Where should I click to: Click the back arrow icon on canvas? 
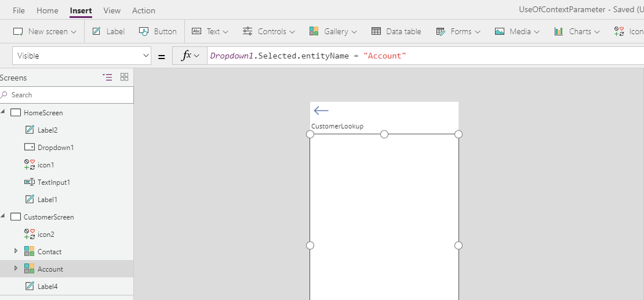pos(321,111)
